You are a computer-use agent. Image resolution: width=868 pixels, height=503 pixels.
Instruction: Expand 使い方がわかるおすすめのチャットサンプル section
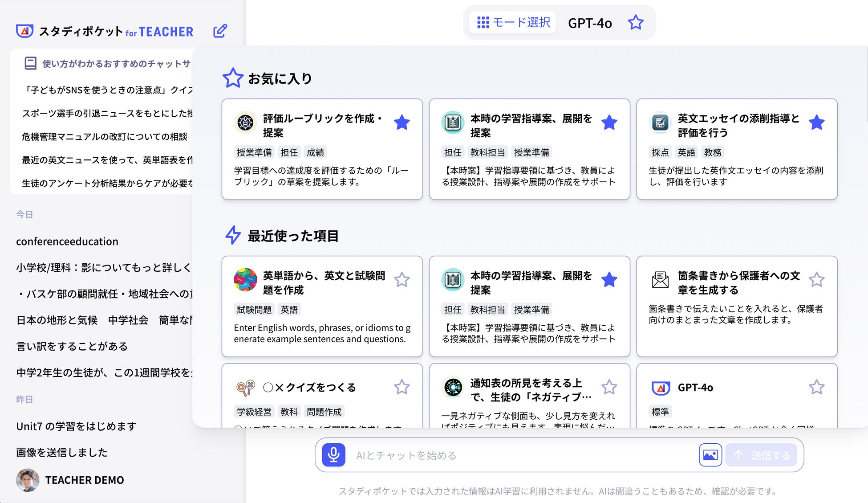(116, 64)
